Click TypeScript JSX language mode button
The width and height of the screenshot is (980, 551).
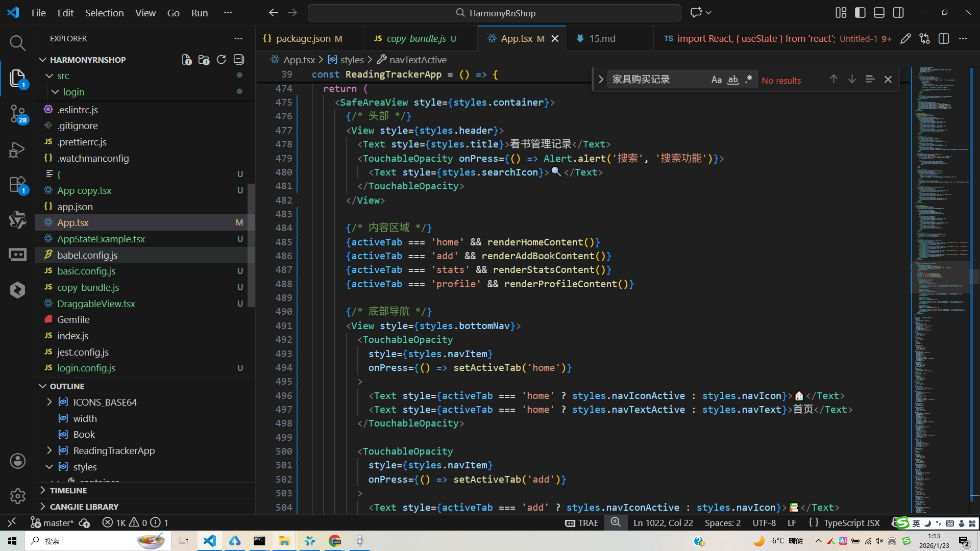tap(851, 523)
